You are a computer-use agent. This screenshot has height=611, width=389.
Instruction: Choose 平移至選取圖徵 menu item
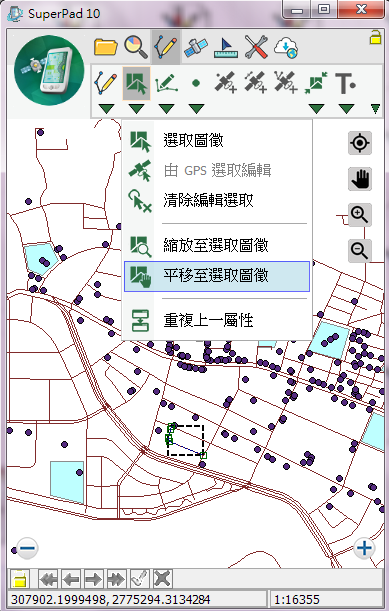point(217,276)
